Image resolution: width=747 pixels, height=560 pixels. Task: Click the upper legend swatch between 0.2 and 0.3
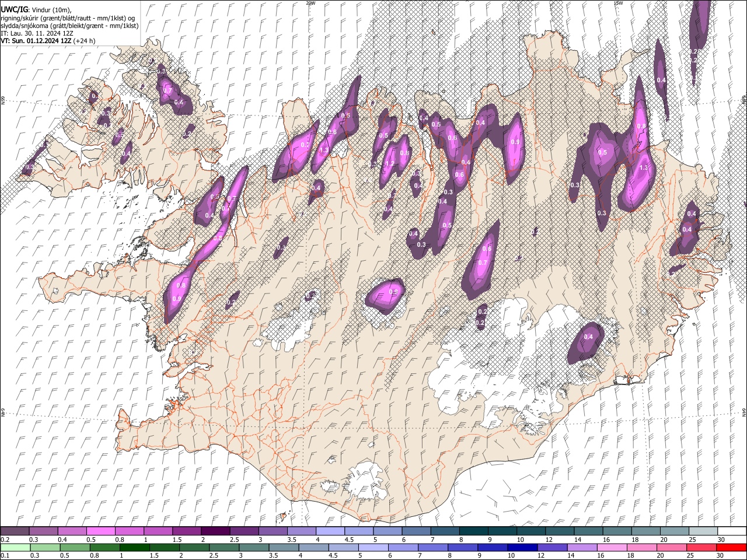coord(15,531)
